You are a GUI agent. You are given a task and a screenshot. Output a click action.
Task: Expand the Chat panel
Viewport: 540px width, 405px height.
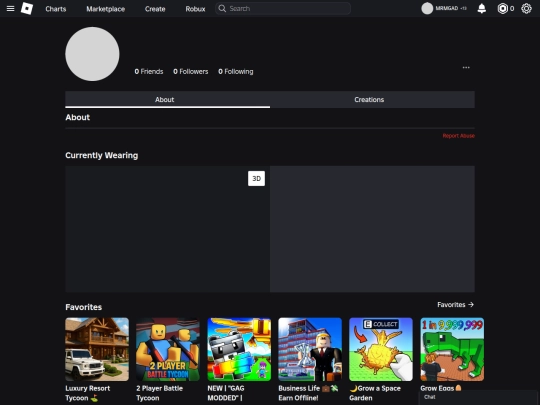[478, 397]
